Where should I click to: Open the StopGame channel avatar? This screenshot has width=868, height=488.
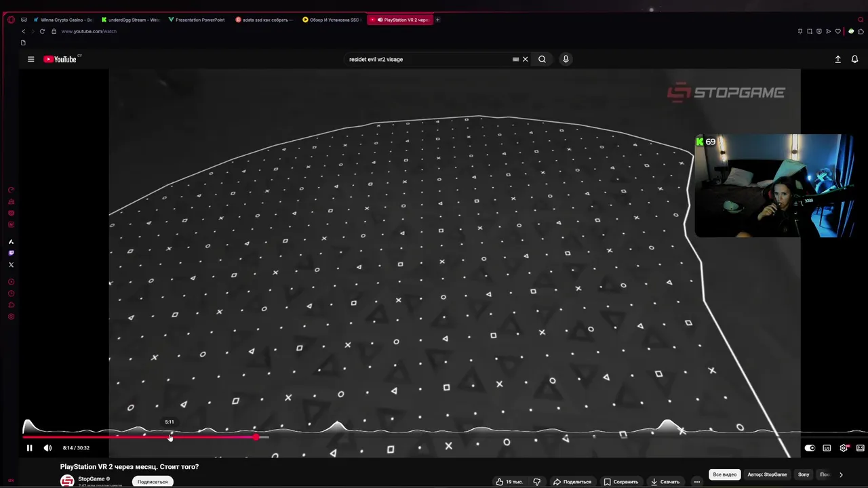[67, 481]
